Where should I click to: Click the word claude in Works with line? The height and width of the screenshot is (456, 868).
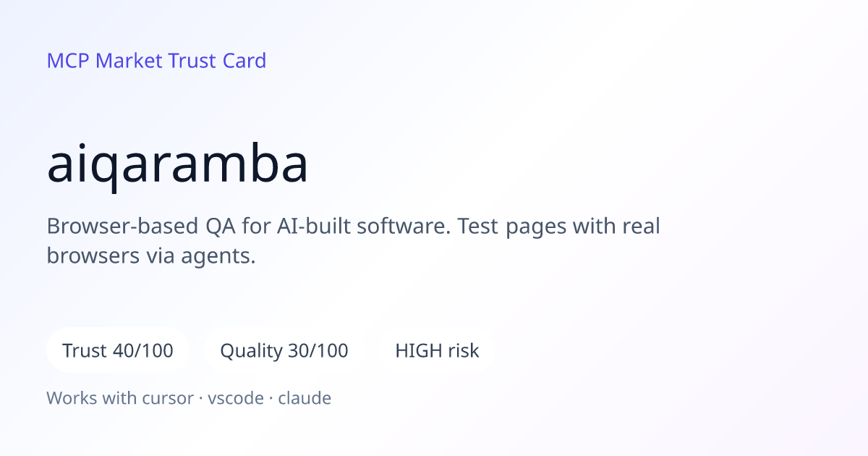click(305, 398)
